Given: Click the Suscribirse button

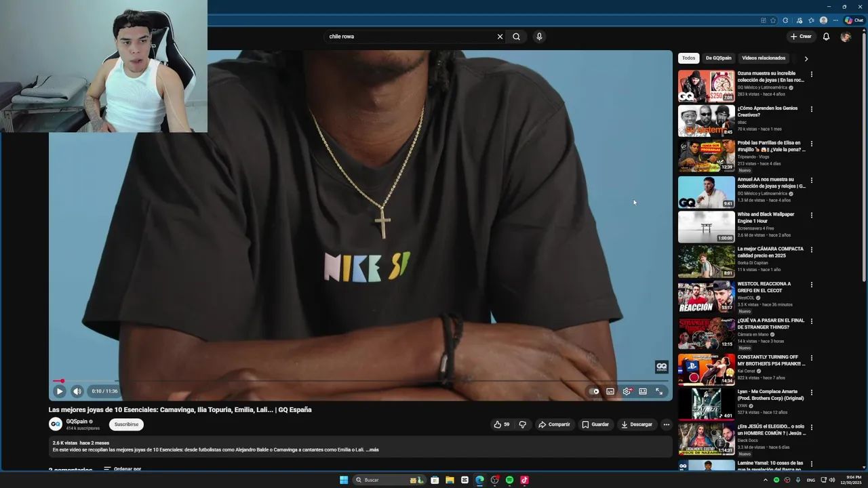Looking at the screenshot, I should [x=126, y=424].
